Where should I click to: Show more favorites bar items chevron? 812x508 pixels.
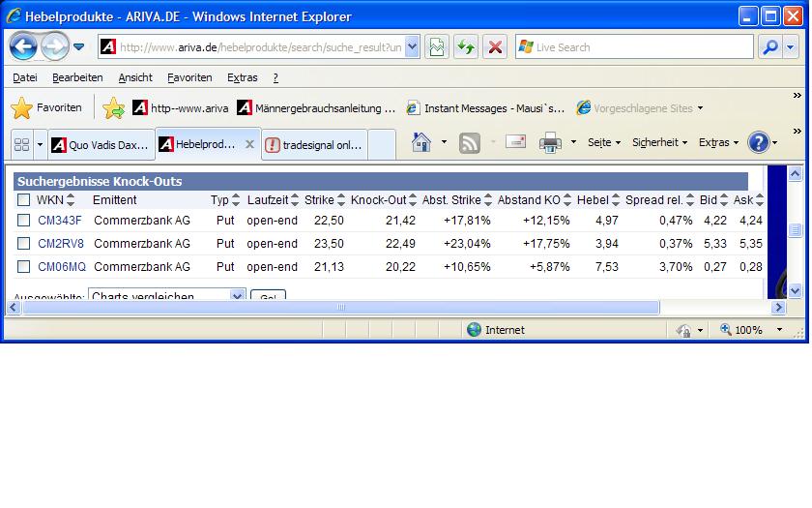797,96
